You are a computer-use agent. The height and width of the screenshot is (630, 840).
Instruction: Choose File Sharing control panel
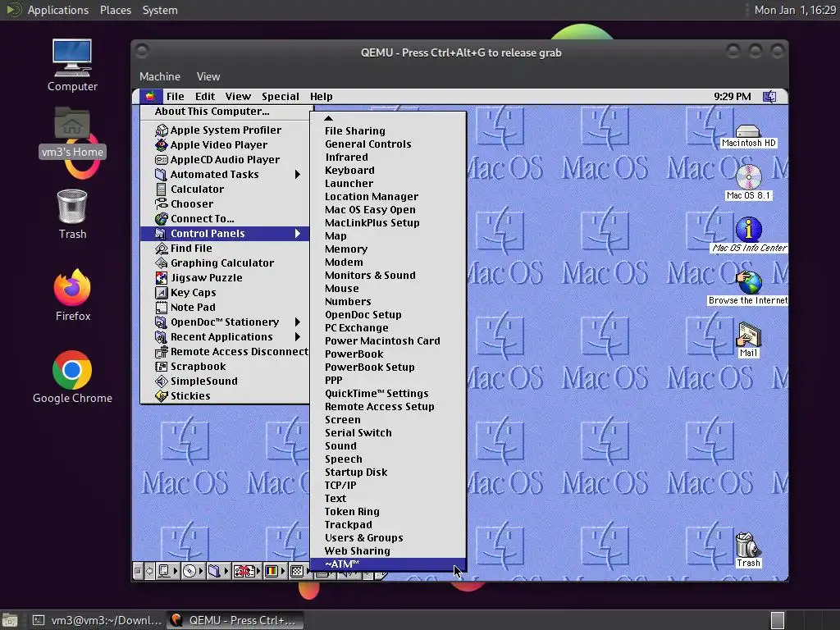pos(388,130)
